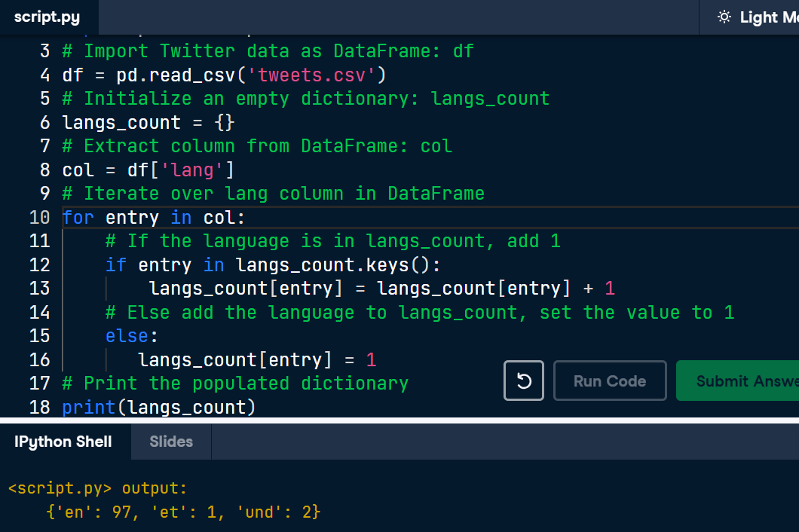Click the 'lang' string on line 8

pos(193,170)
